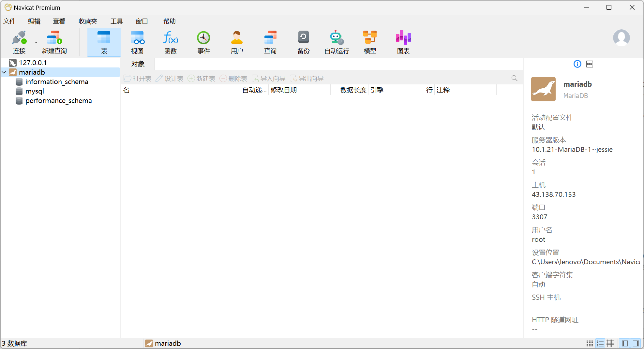Image resolution: width=644 pixels, height=349 pixels.
Task: Open the File (文件) menu
Action: 9,21
